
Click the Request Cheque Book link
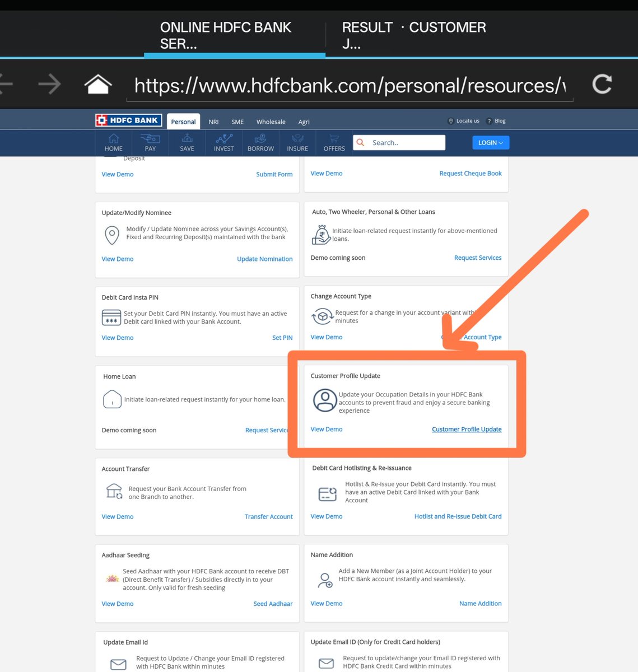(471, 174)
